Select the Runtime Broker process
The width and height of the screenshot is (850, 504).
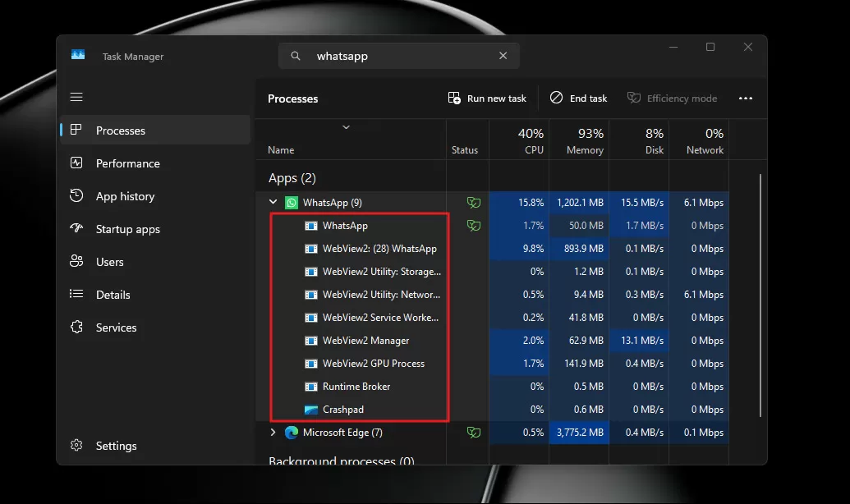click(492, 387)
